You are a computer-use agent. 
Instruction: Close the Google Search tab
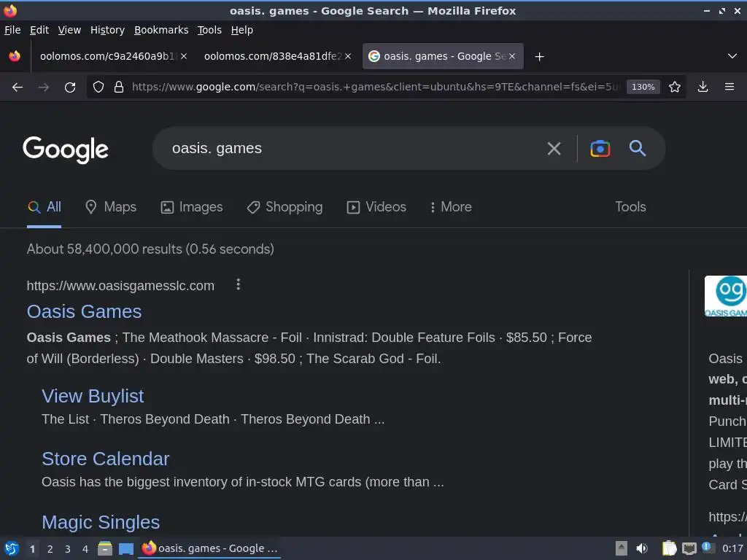coord(512,56)
